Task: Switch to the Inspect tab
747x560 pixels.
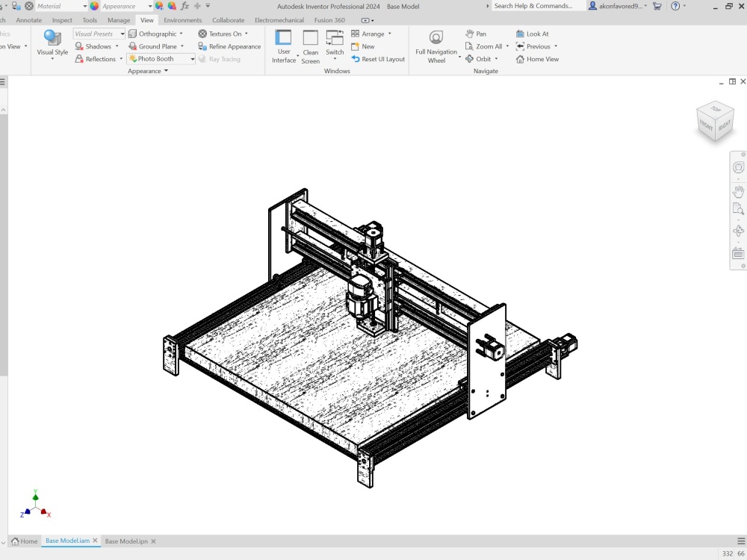Action: 62,20
